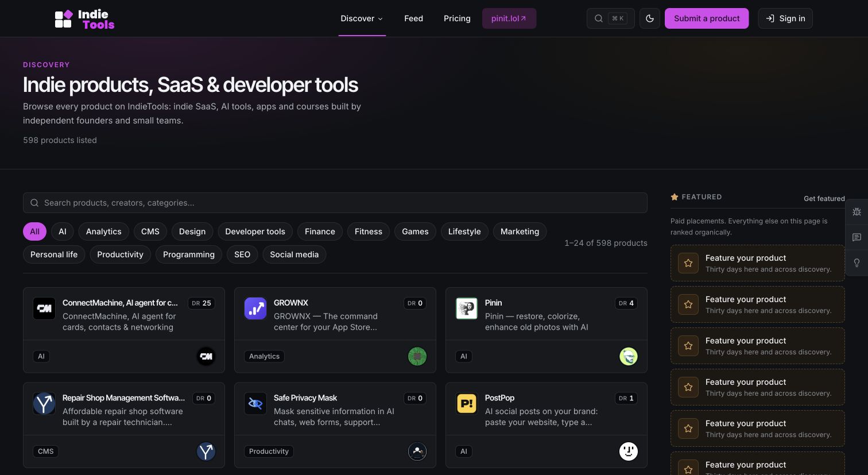
Task: Click the feedback message icon on right edge
Action: coord(857,237)
